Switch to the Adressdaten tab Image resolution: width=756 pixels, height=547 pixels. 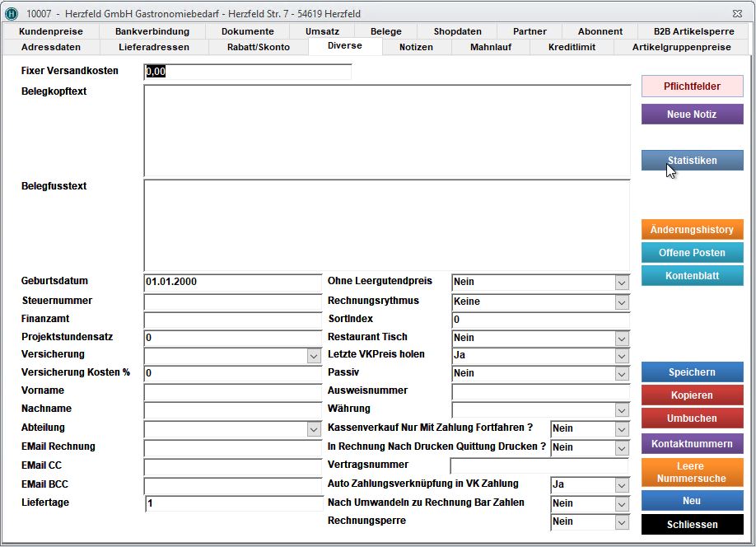(x=51, y=47)
